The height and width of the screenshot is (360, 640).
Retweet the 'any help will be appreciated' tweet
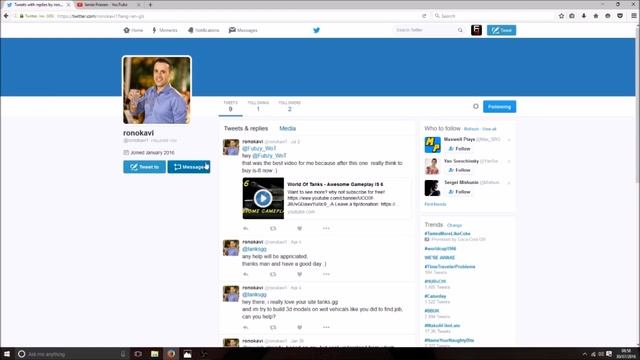pos(273,274)
